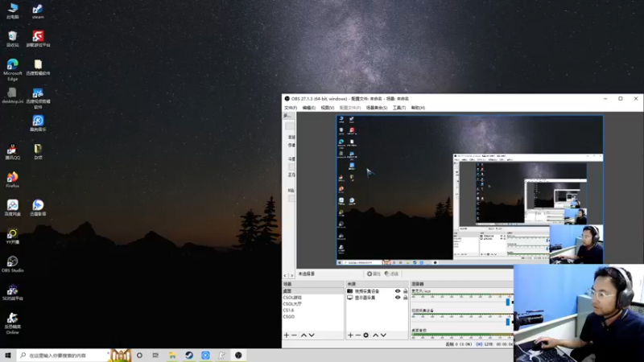The image size is (644, 362).
Task: Launch the Steam desktop shortcut
Action: (x=38, y=10)
